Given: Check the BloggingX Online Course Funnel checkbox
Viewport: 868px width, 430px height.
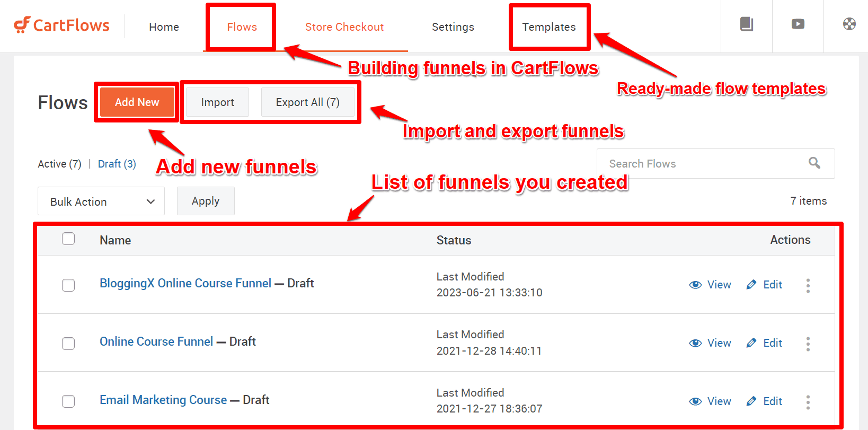Looking at the screenshot, I should (68, 285).
